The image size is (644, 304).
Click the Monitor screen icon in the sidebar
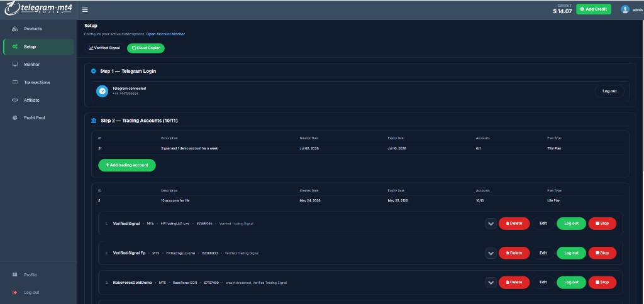(15, 65)
